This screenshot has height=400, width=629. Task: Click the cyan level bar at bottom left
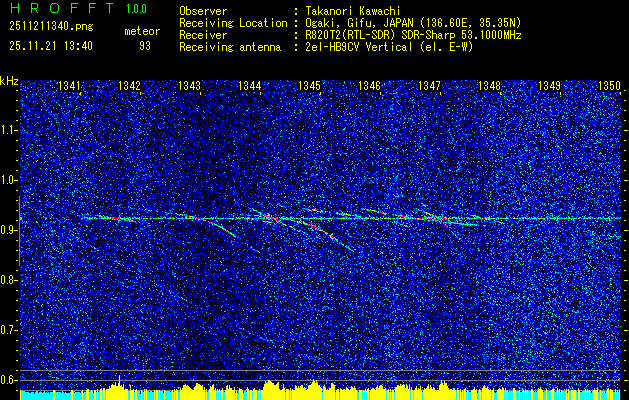coord(36,395)
